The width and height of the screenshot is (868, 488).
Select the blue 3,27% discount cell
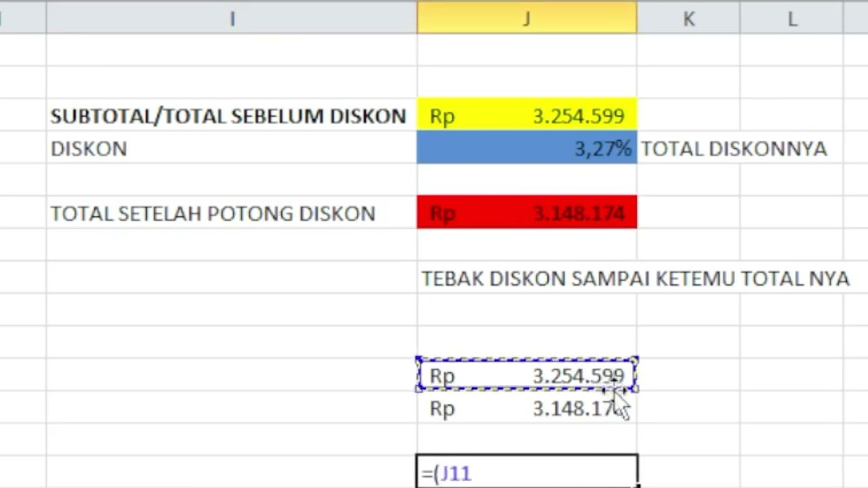[x=527, y=148]
